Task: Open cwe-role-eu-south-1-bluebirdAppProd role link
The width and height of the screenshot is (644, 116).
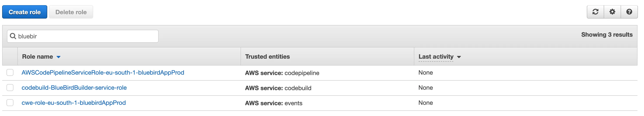Action: [x=73, y=103]
